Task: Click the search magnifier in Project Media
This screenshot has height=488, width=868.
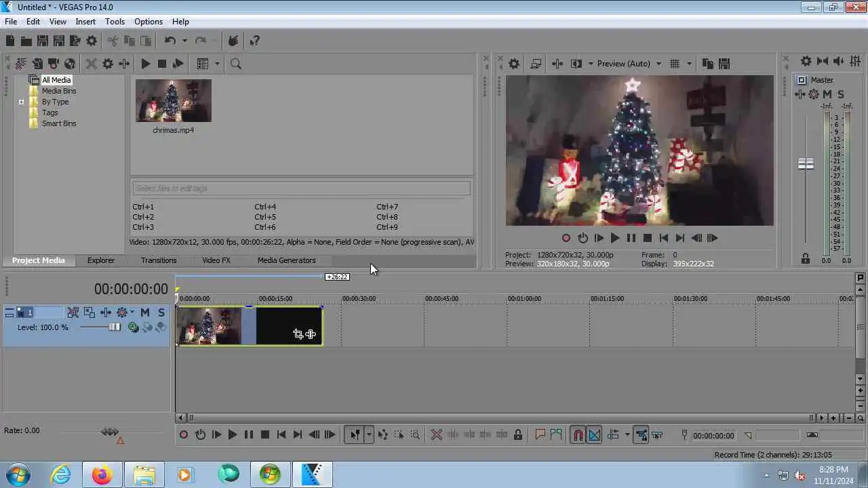Action: (x=236, y=64)
